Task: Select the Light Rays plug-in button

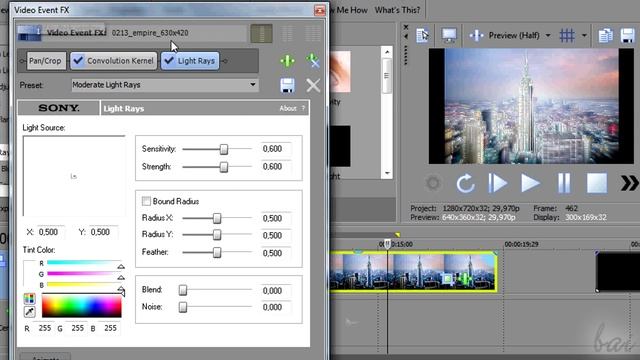Action: pos(190,61)
